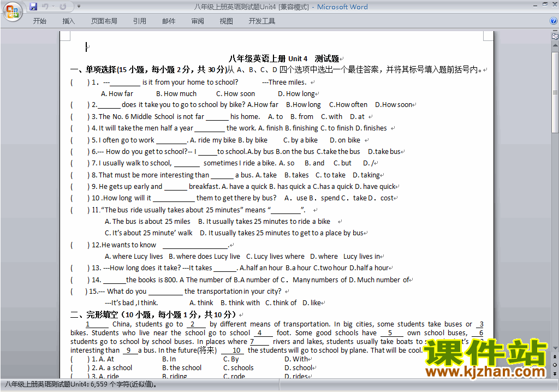Open the undo history dropdown arrow
The image size is (559, 392).
(53, 7)
